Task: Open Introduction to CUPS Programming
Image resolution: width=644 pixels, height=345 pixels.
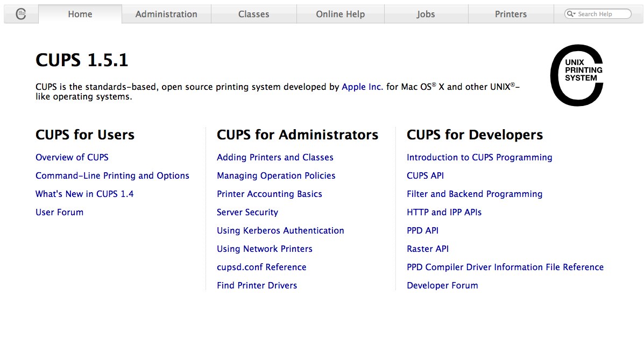Action: point(479,157)
